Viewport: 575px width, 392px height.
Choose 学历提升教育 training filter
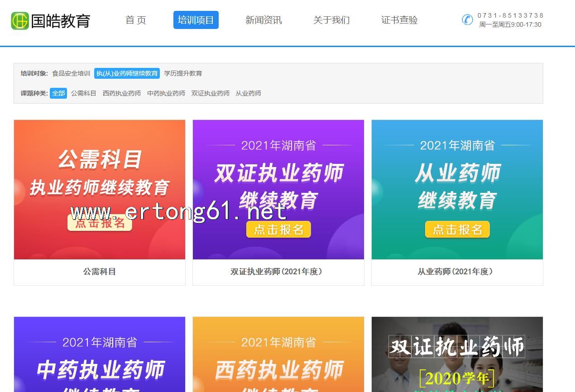point(183,73)
